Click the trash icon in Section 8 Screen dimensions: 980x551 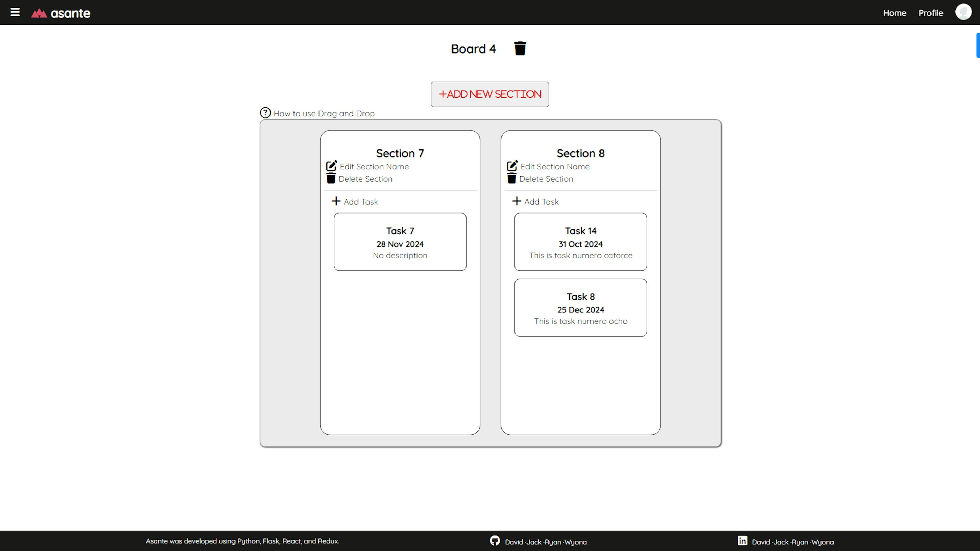click(x=512, y=178)
